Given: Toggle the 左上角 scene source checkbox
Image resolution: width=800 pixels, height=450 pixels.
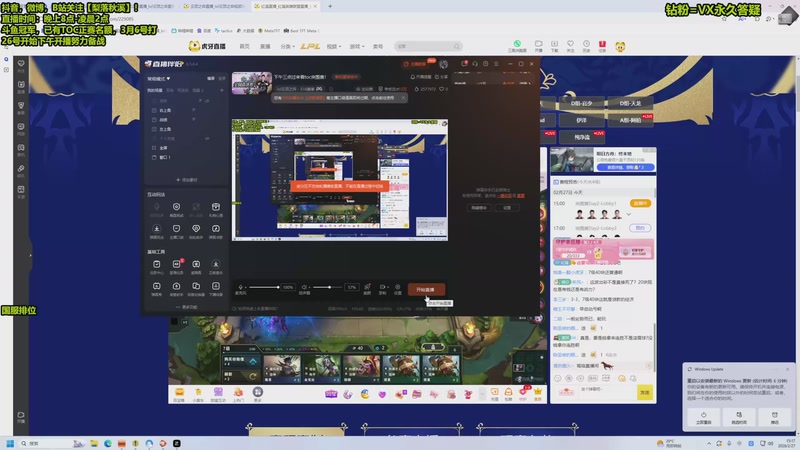Looking at the screenshot, I should 154,129.
